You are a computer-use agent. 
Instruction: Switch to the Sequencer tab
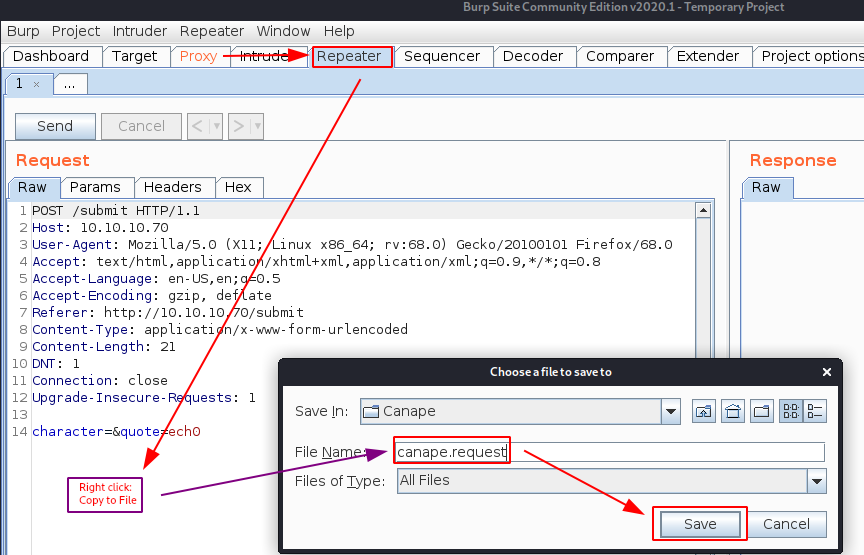coord(442,56)
